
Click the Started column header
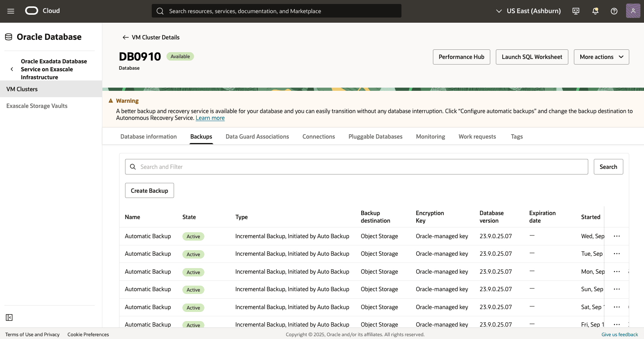click(591, 217)
